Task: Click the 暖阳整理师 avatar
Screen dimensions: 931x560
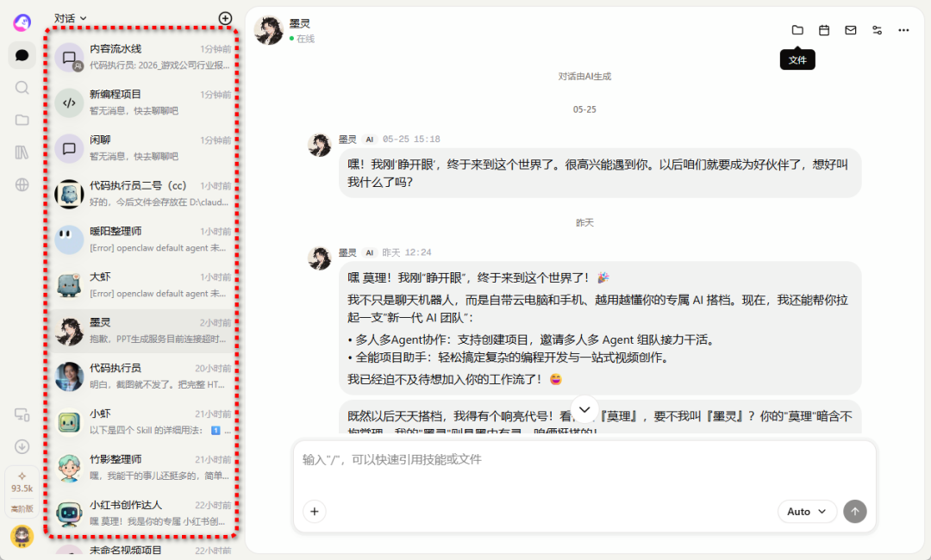Action: [x=69, y=240]
